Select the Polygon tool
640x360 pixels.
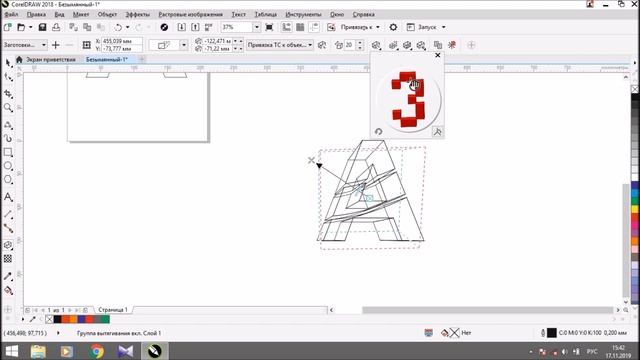point(8,180)
